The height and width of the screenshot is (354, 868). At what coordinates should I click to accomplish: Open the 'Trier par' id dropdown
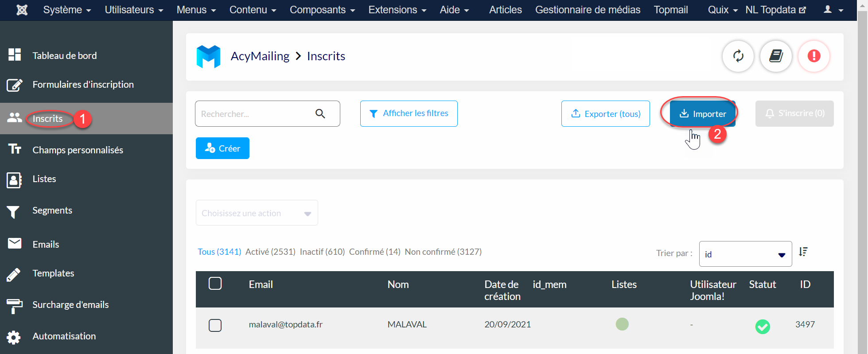point(745,254)
